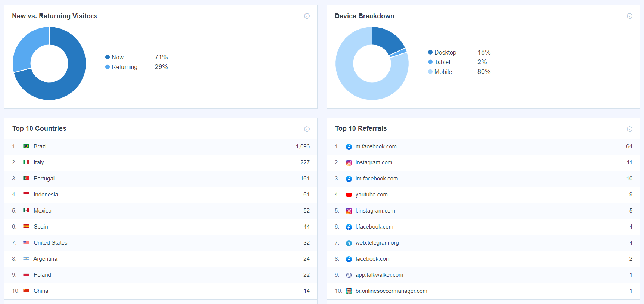Click info icon for New vs. Returning Visitors

coord(307,16)
